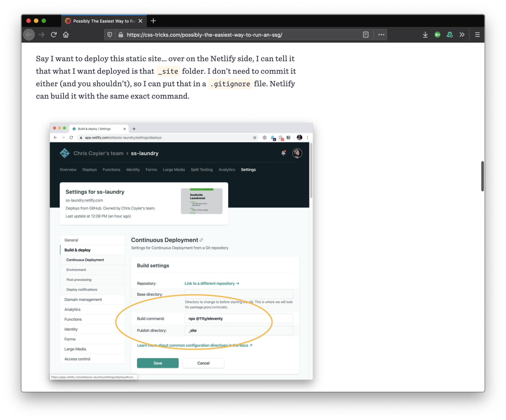
Task: Open the Deploys nav tab
Action: pos(89,170)
